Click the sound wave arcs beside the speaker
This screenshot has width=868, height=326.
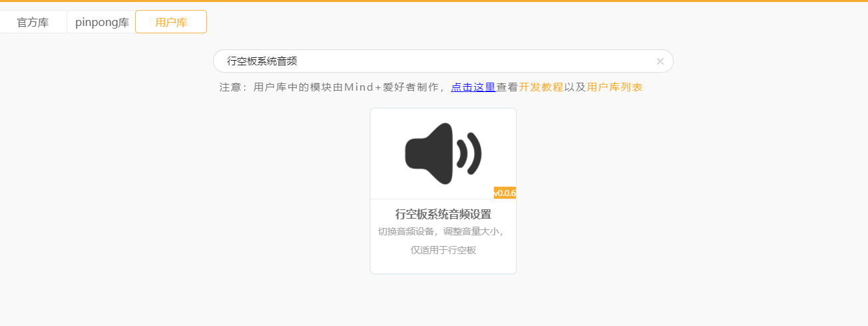[x=469, y=154]
